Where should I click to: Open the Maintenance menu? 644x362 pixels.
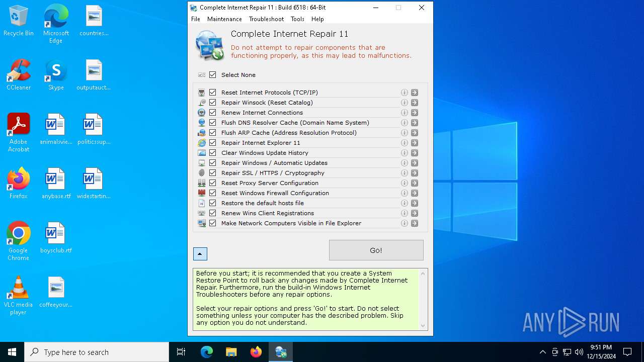[224, 19]
